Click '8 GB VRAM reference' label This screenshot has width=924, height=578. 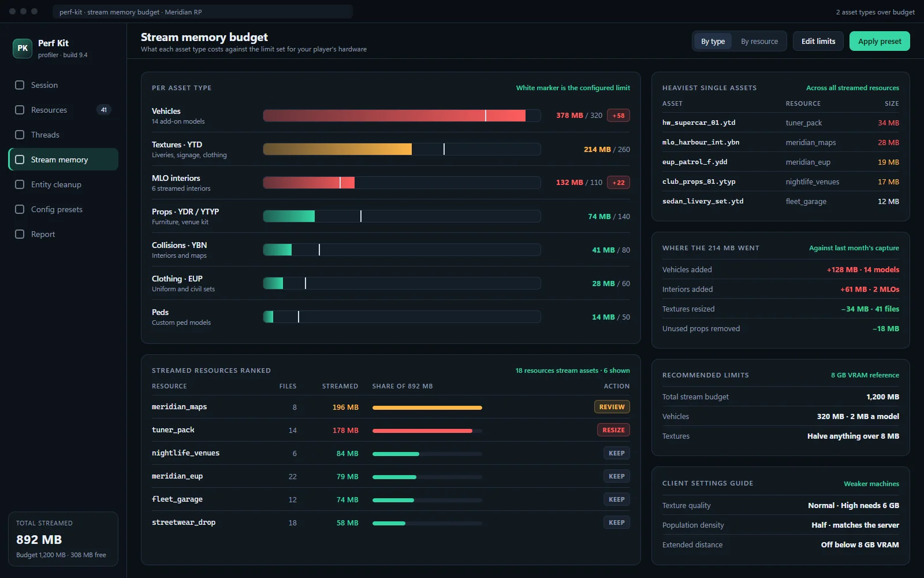pos(865,375)
